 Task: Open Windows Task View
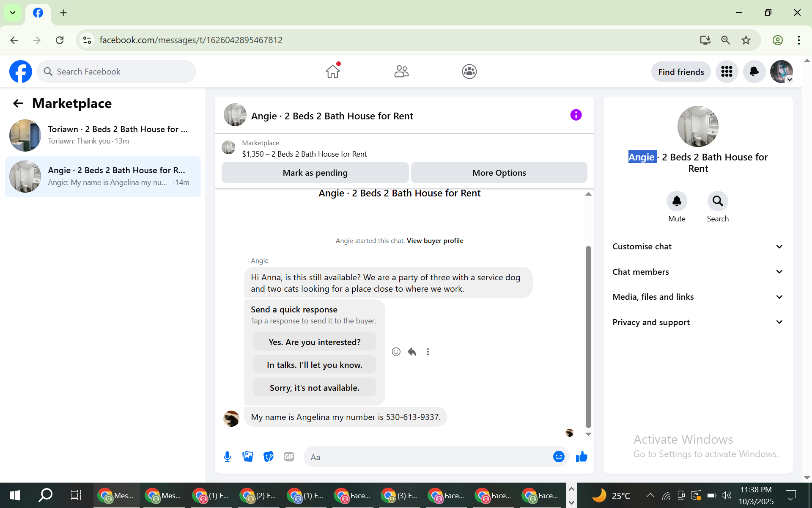coord(76,495)
